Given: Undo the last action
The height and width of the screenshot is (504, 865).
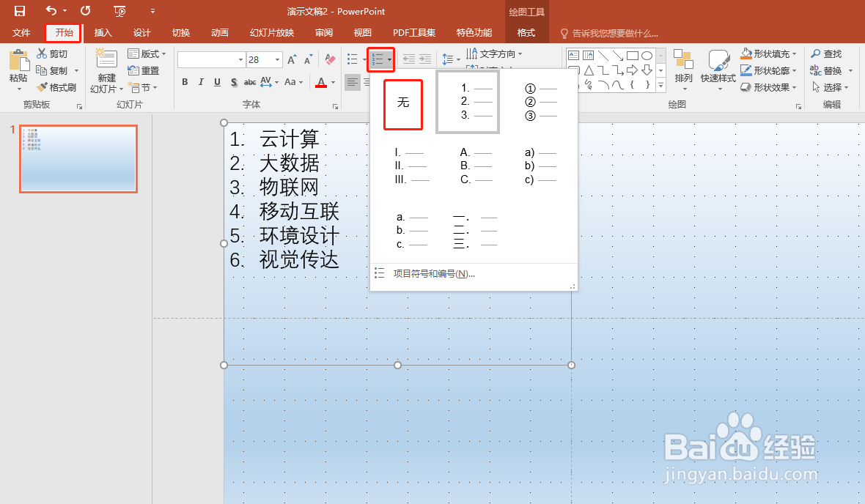Looking at the screenshot, I should pos(51,10).
